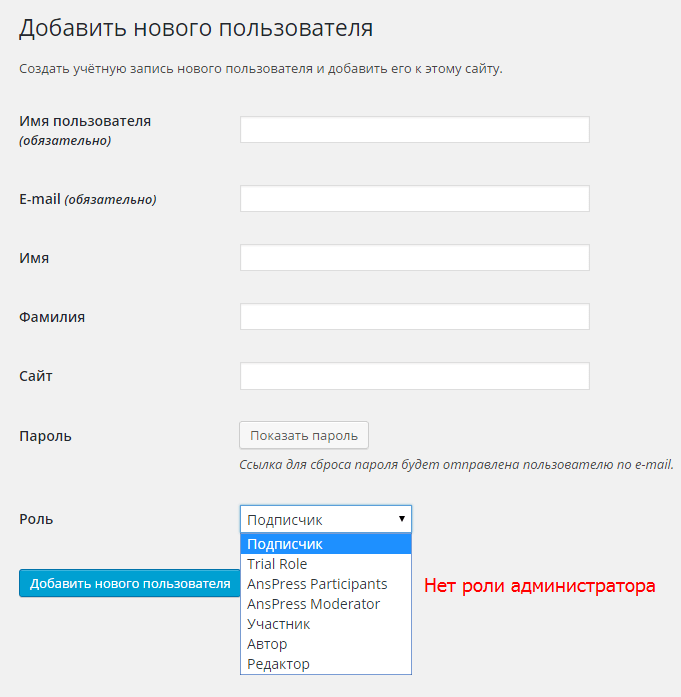Collapse the Роль dropdown via its arrow
681x697 pixels.
pos(402,519)
